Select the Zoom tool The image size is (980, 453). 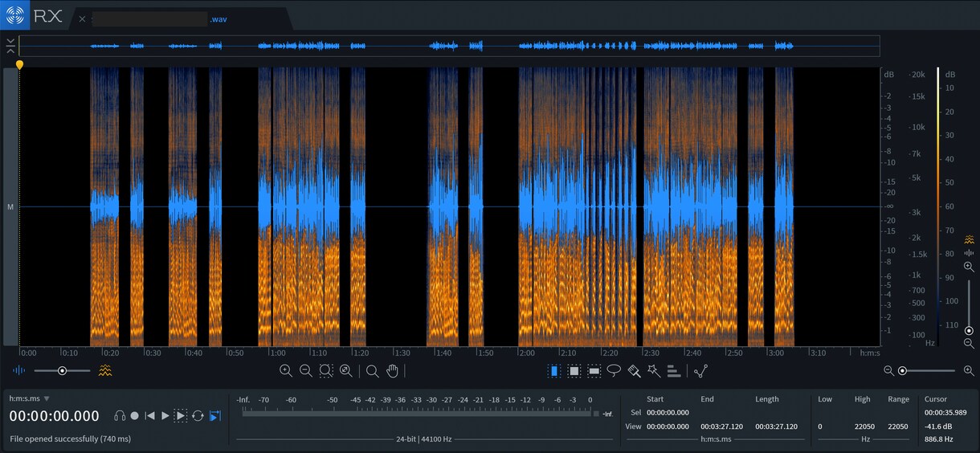[372, 370]
